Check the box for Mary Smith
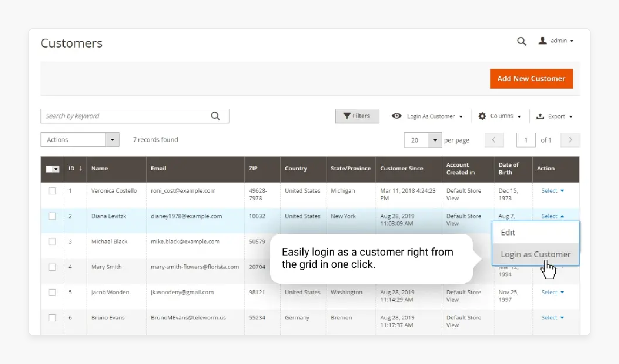 click(x=52, y=267)
